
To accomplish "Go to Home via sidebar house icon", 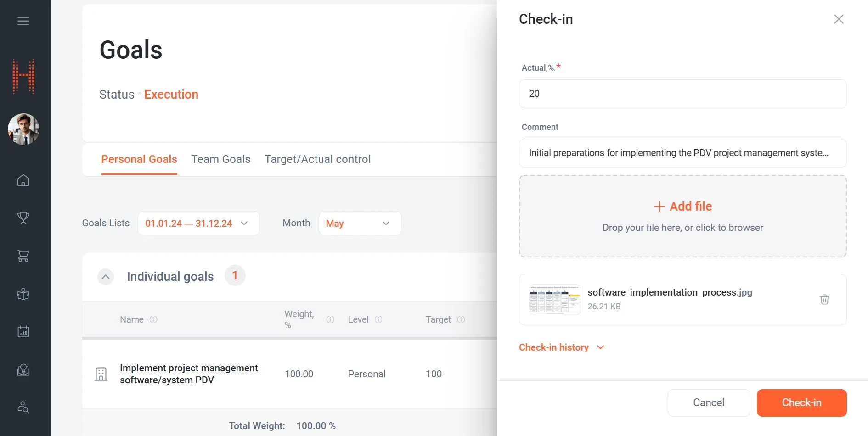I will coord(23,181).
